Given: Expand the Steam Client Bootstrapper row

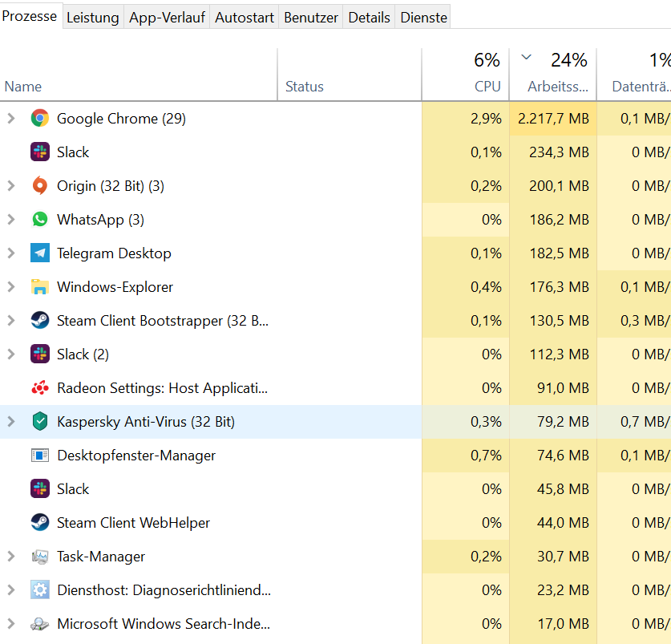Looking at the screenshot, I should coord(11,320).
